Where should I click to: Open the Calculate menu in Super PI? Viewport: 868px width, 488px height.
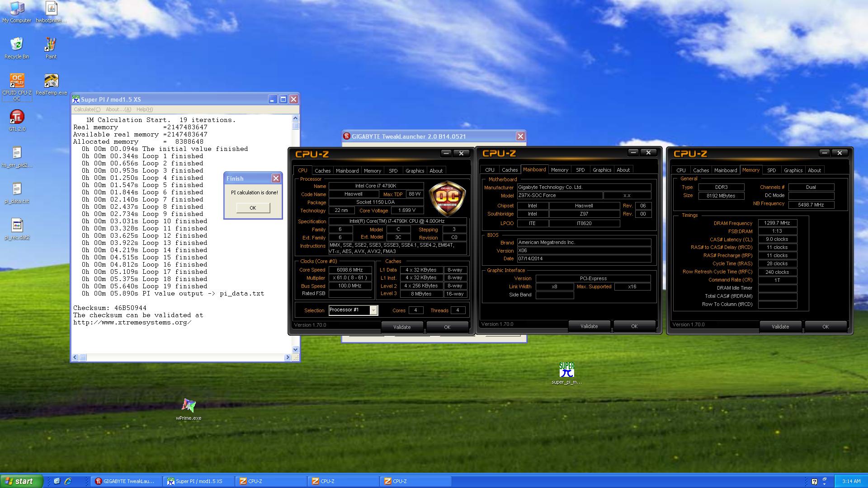[x=87, y=109]
